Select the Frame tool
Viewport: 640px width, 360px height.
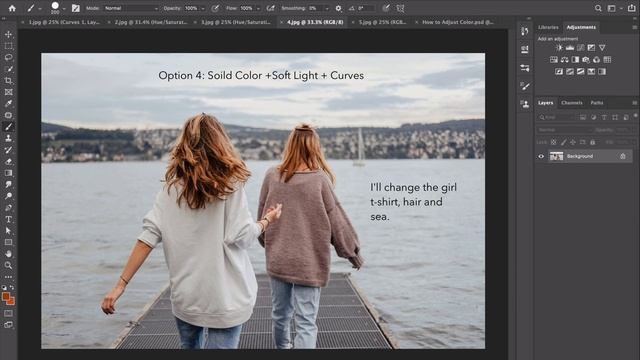pyautogui.click(x=8, y=92)
